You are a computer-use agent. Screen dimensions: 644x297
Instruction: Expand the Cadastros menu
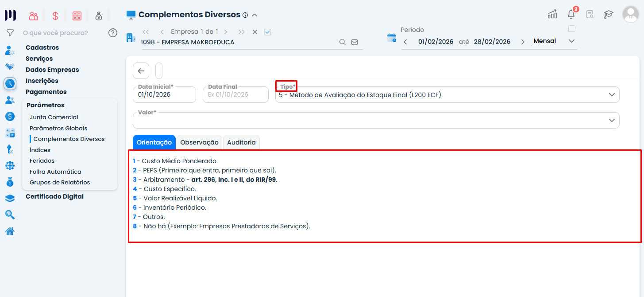point(42,47)
